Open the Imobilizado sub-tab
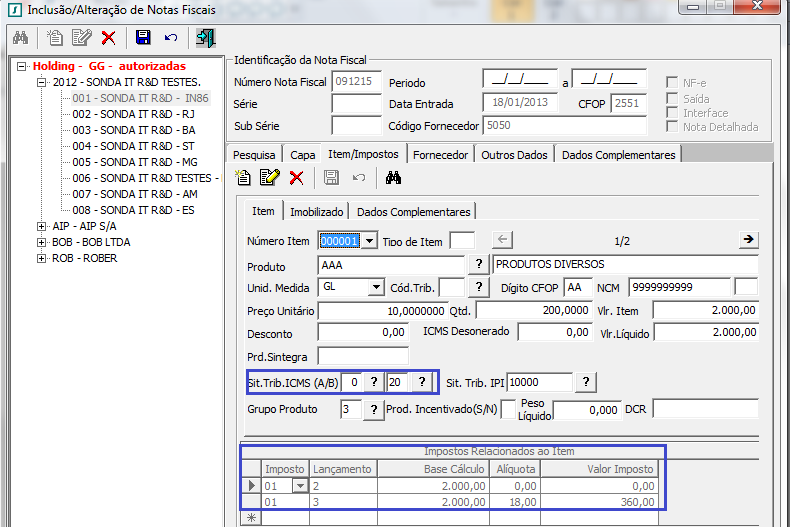 [x=317, y=212]
